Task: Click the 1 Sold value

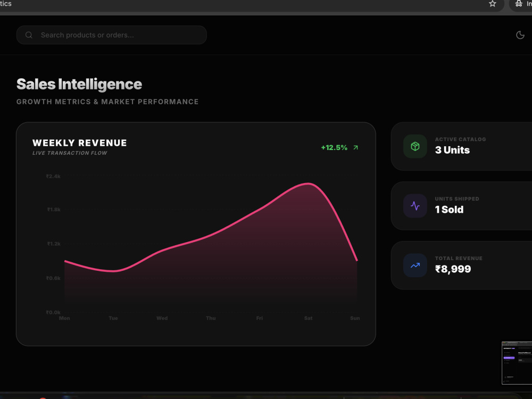Action: click(x=449, y=209)
